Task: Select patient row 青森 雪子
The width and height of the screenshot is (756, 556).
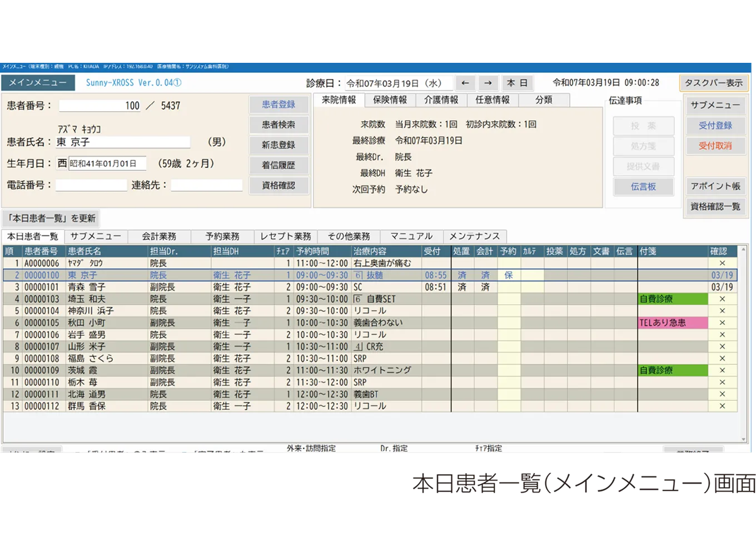Action: 370,287
